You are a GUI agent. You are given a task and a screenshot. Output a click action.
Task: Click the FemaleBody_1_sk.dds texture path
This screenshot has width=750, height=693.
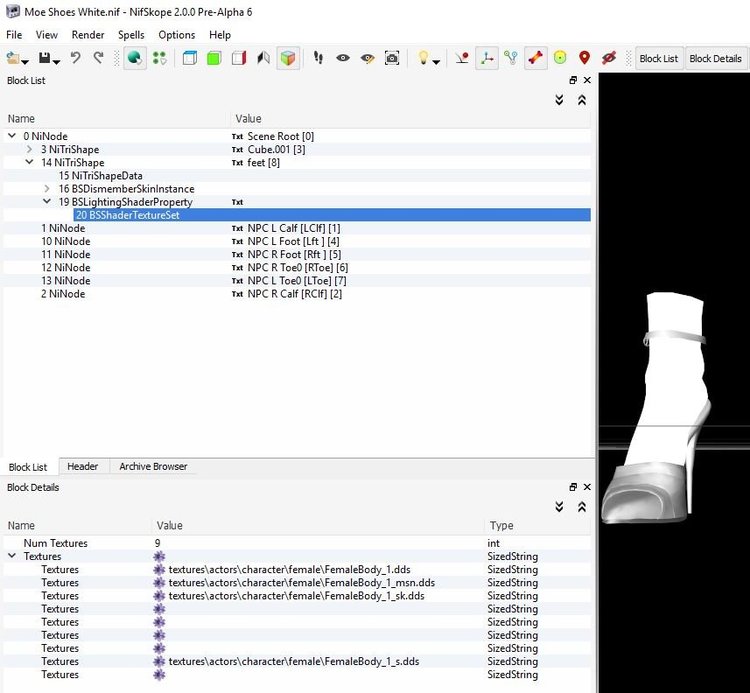click(297, 595)
